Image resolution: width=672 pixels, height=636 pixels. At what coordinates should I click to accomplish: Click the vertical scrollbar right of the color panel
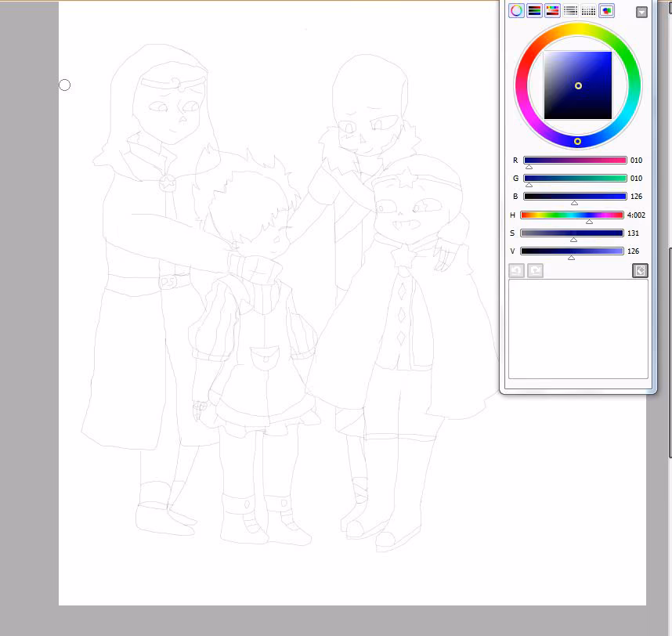click(670, 352)
